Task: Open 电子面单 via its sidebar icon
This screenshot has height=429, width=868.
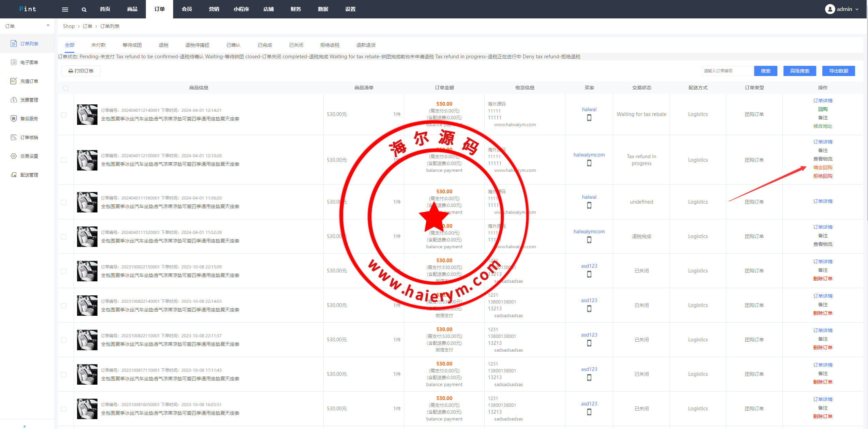Action: (14, 62)
